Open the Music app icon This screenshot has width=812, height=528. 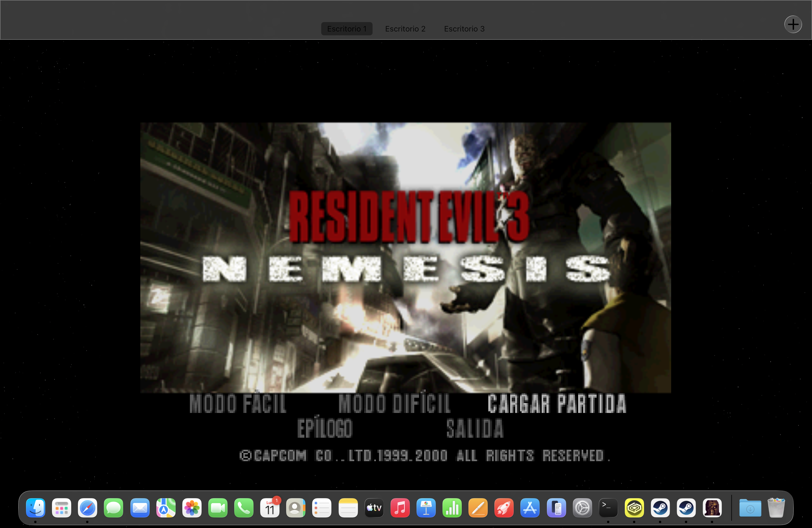(x=400, y=508)
